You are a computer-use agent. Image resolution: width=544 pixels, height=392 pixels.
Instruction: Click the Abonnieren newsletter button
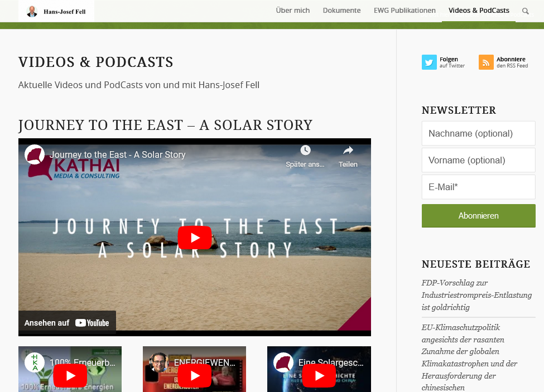tap(478, 216)
